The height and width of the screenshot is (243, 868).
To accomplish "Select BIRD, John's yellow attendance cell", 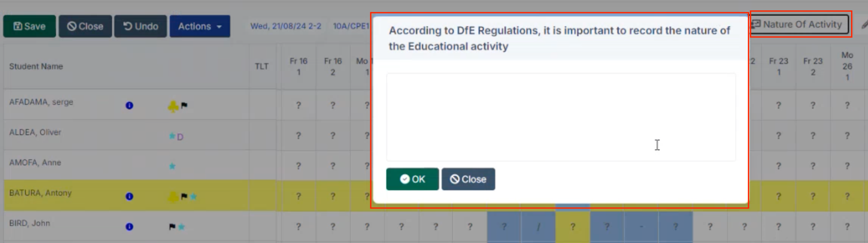I will click(x=572, y=227).
